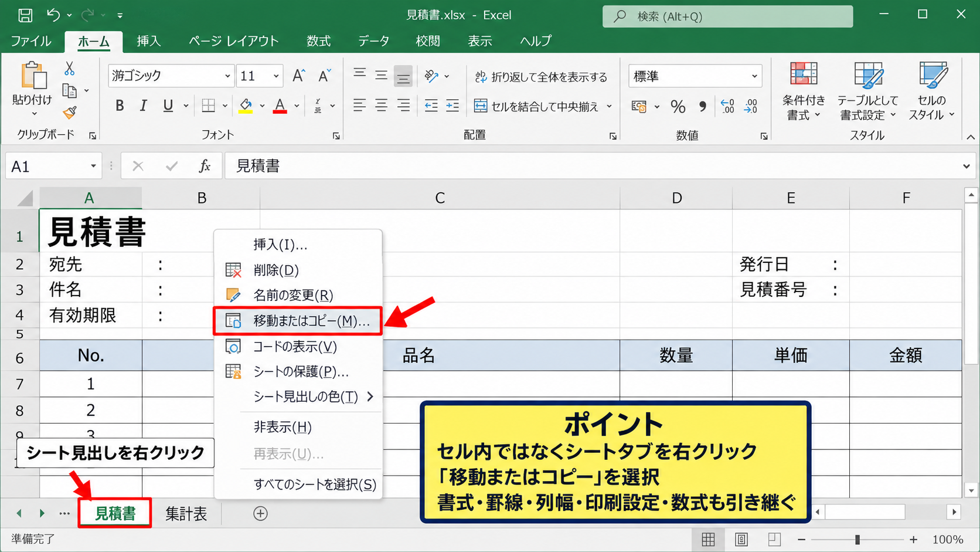This screenshot has height=552, width=980.
Task: Toggle Italic formatting
Action: pyautogui.click(x=143, y=106)
